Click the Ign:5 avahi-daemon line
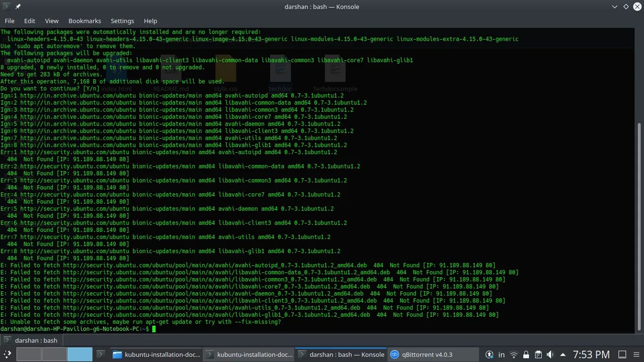 coord(170,123)
